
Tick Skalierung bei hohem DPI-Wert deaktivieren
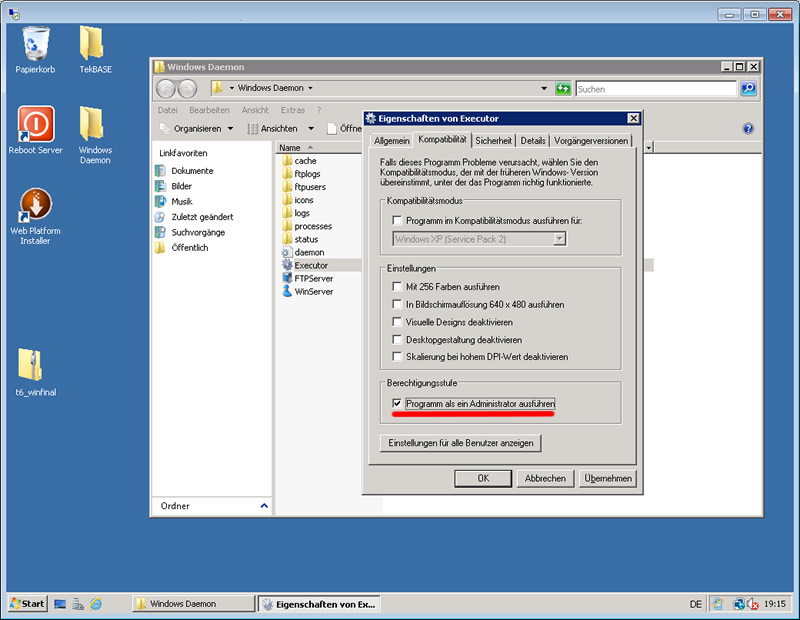[x=396, y=357]
